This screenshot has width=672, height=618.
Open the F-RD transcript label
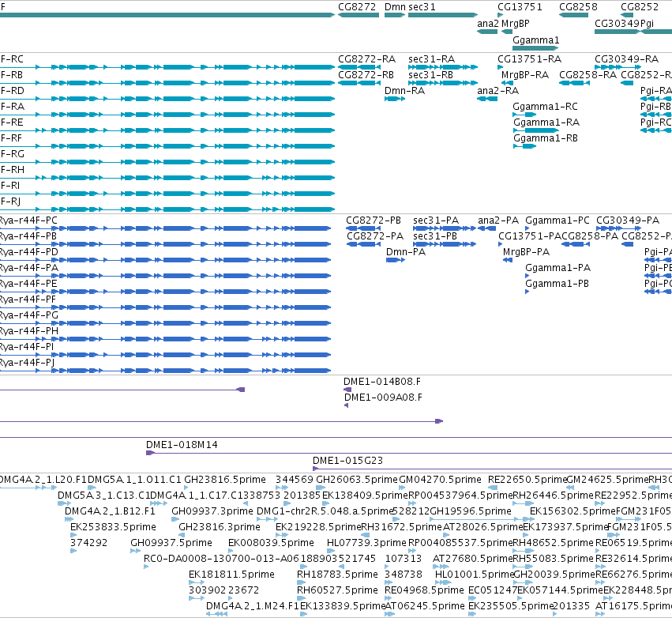tap(12, 91)
